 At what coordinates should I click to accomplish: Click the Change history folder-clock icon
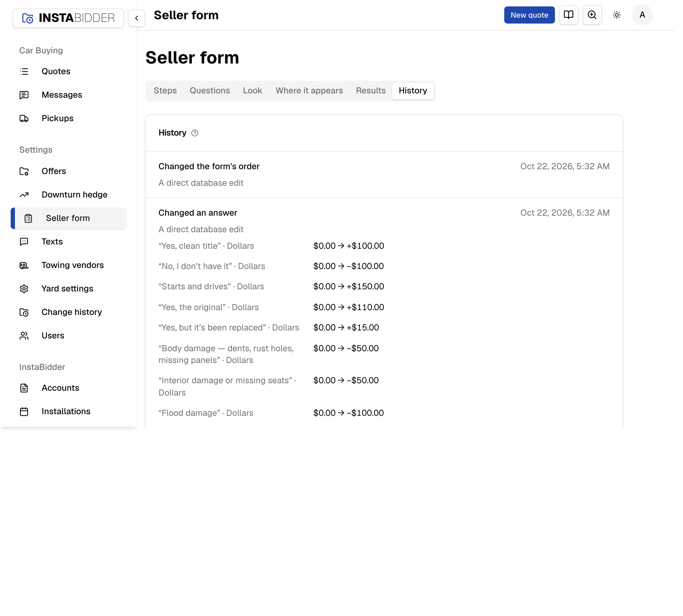pos(24,312)
